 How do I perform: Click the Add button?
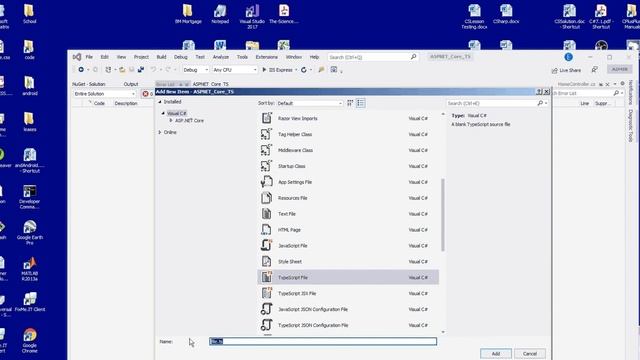pyautogui.click(x=496, y=353)
